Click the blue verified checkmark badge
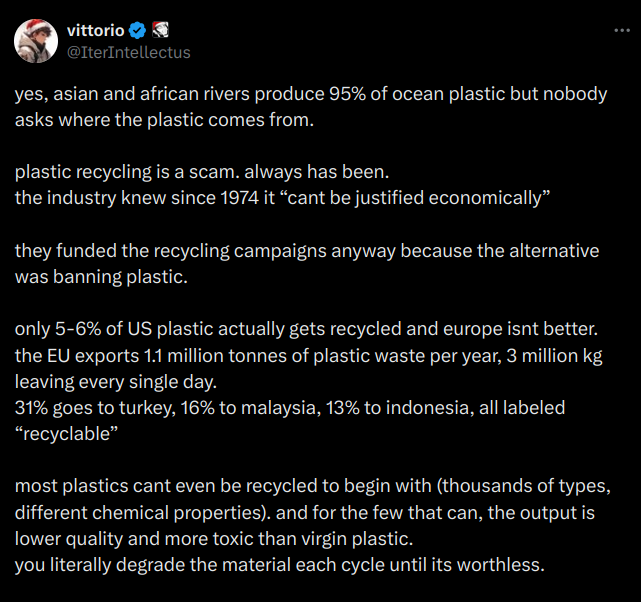 pyautogui.click(x=137, y=31)
